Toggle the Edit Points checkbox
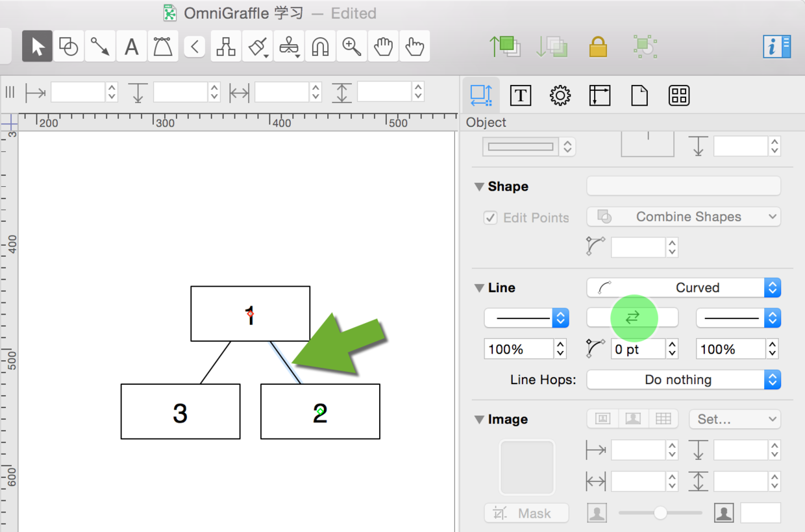Viewport: 805px width, 532px height. coord(491,218)
